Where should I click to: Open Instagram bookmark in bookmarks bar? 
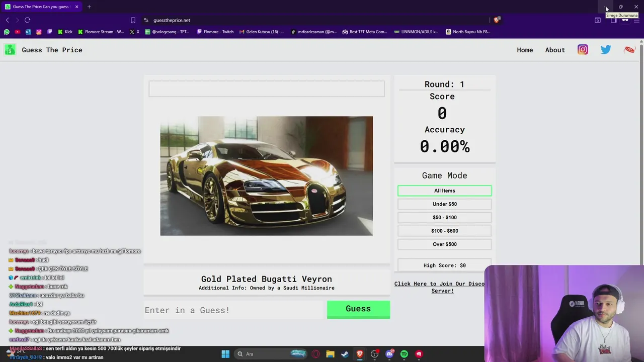[x=39, y=32]
